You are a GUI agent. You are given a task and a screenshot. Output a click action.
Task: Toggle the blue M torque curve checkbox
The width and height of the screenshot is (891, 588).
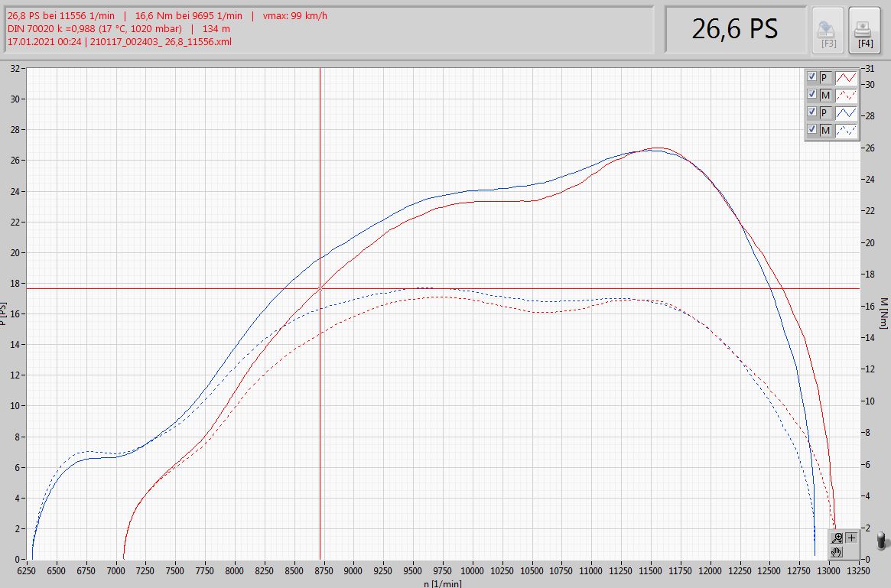812,131
